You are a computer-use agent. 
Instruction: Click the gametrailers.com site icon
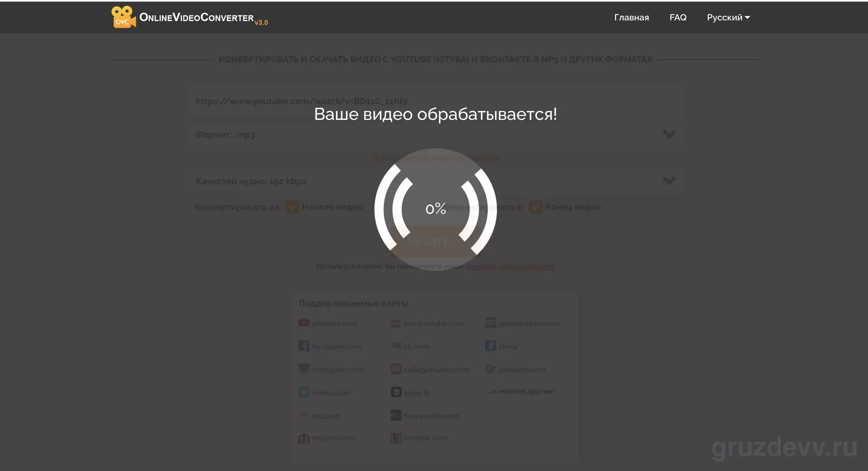tap(491, 323)
